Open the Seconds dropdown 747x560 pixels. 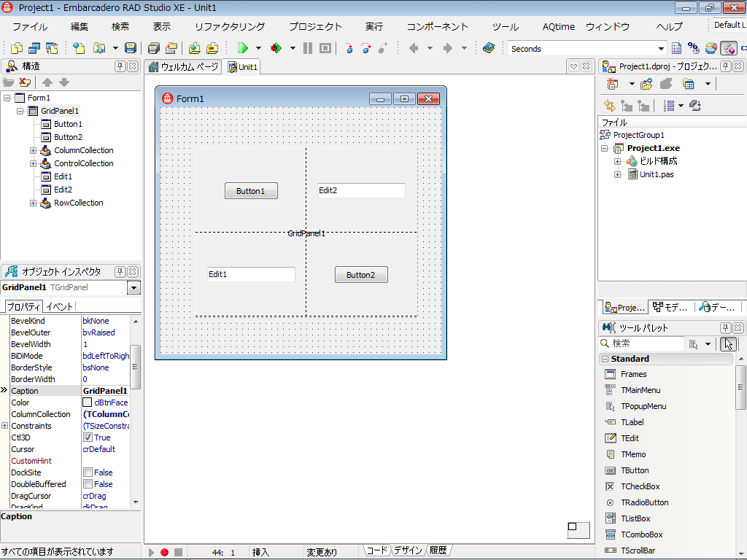click(661, 49)
